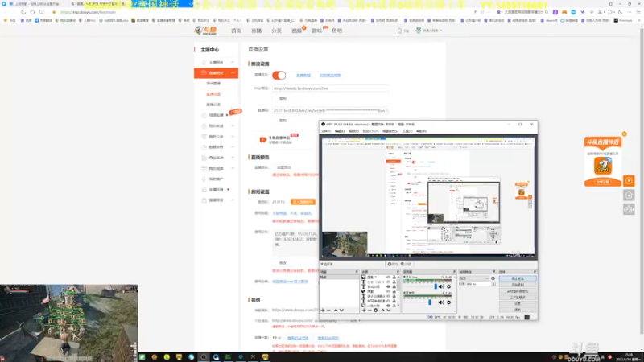This screenshot has width=644, height=362.
Task: Click the stream key input field
Action: point(330,110)
